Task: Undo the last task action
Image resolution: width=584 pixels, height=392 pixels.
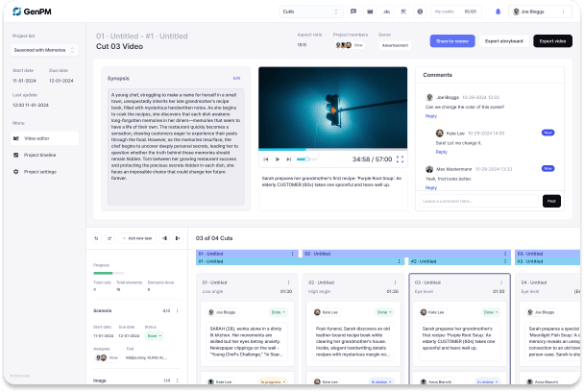Action: [96, 238]
